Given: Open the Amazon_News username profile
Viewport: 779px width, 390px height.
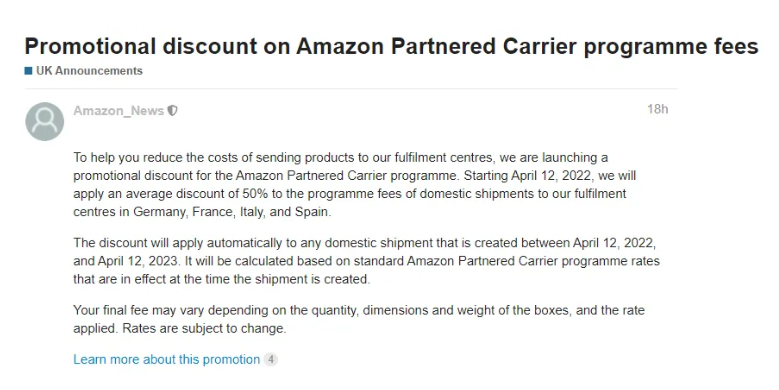Looking at the screenshot, I should pos(118,111).
